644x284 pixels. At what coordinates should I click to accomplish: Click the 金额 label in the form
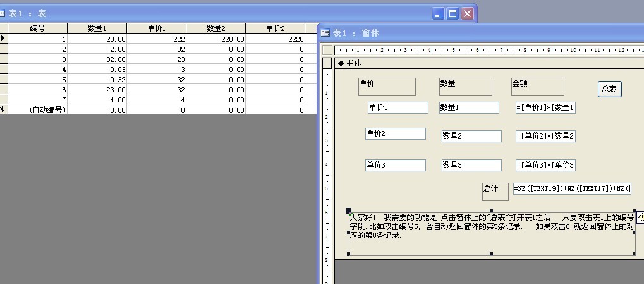click(537, 87)
